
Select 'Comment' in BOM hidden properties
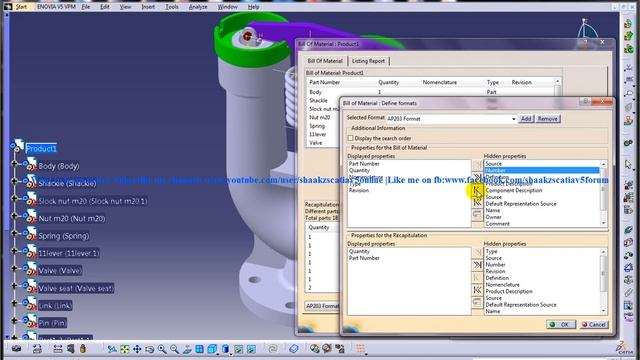click(498, 224)
